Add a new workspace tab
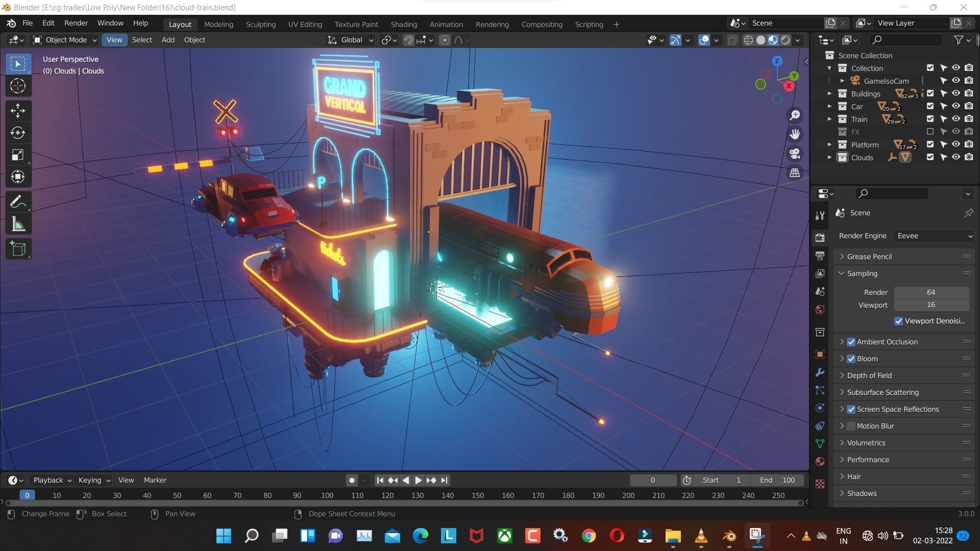980x551 pixels. pos(616,24)
